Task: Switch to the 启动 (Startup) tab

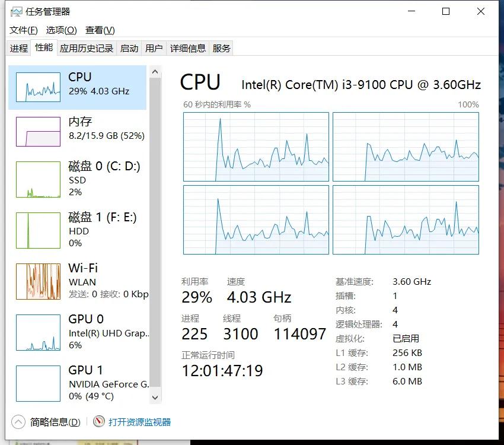Action: [x=129, y=48]
